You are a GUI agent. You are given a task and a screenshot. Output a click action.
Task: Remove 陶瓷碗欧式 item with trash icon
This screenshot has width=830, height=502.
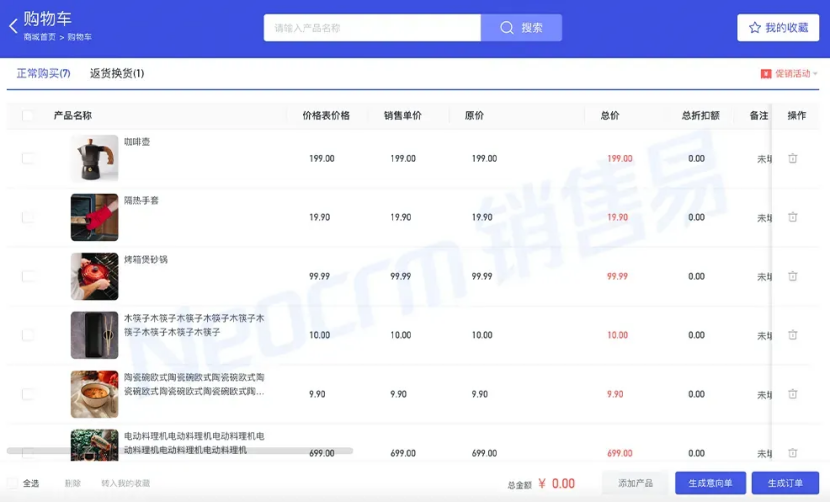[792, 394]
